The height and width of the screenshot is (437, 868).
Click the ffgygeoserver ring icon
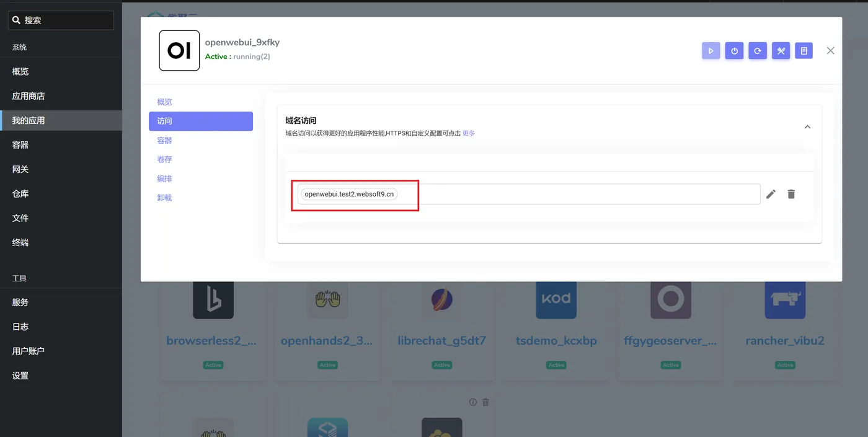[x=671, y=300]
